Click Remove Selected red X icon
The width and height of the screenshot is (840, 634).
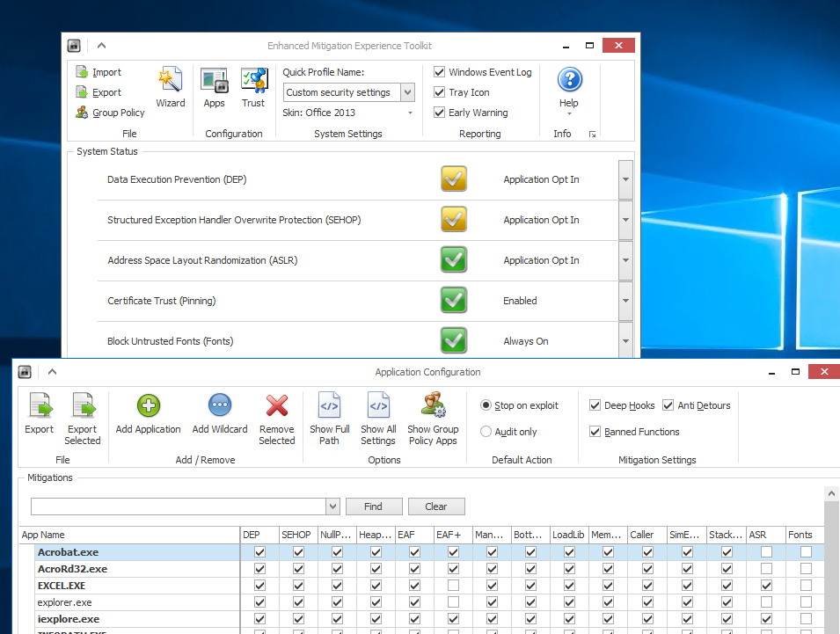(x=277, y=405)
